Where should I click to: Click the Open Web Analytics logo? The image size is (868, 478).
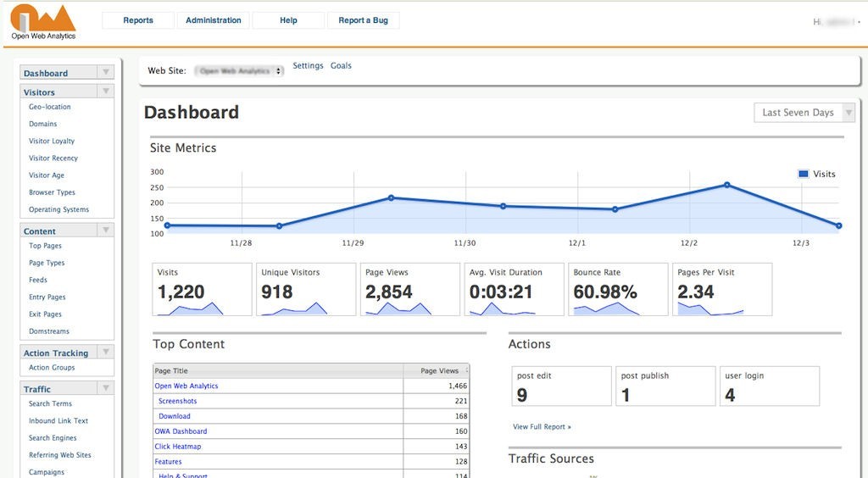coord(43,21)
